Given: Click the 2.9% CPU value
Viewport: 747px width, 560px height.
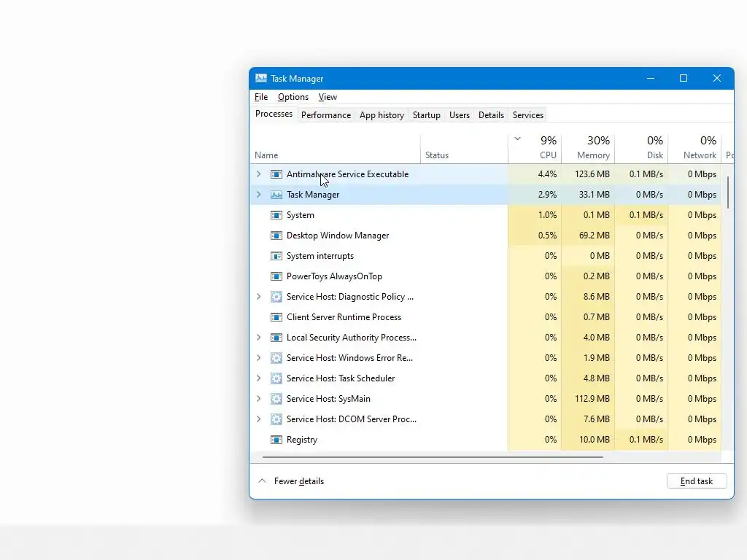Looking at the screenshot, I should coord(547,195).
